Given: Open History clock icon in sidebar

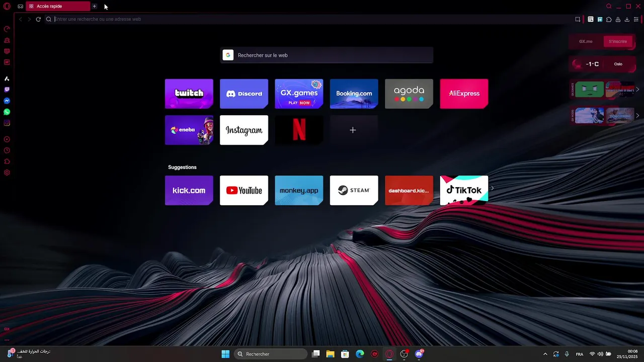Looking at the screenshot, I should [7, 150].
